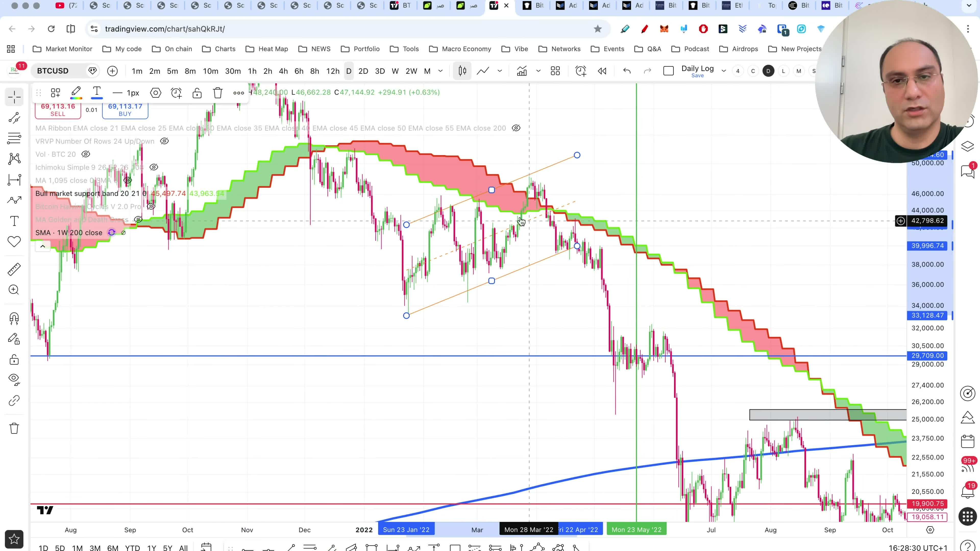Open the favorites star toolbar button
Screen dimensions: 980x551
[x=14, y=539]
